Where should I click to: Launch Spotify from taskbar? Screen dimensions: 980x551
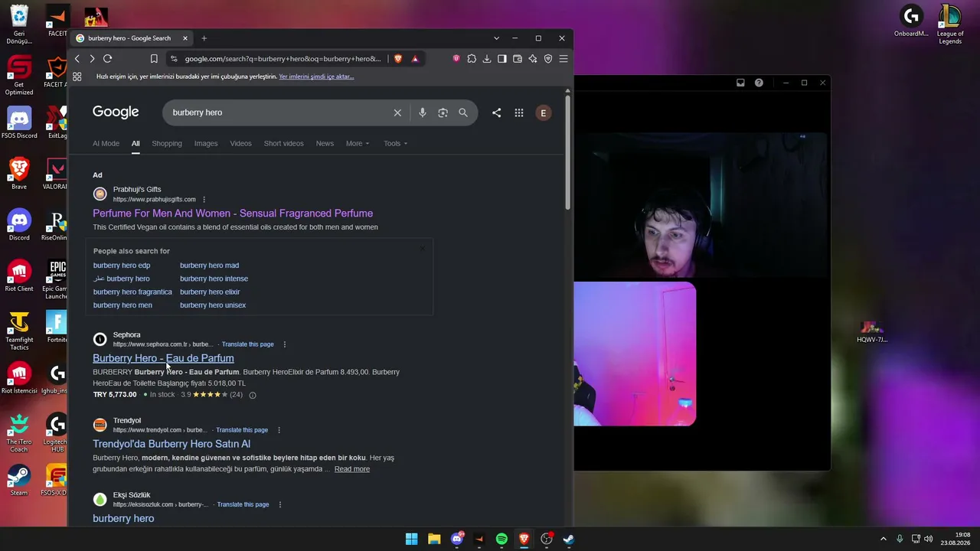(501, 539)
